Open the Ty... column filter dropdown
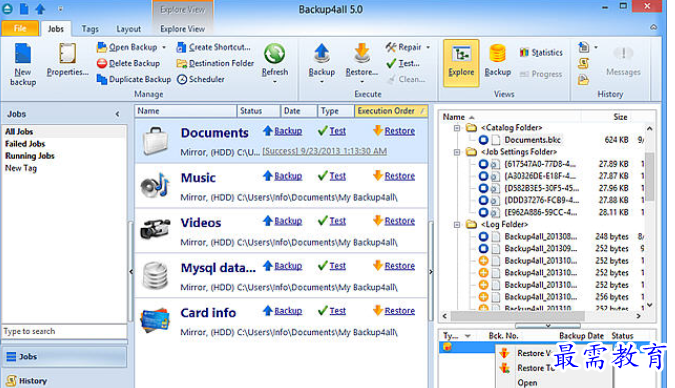675x388 pixels. 468,335
